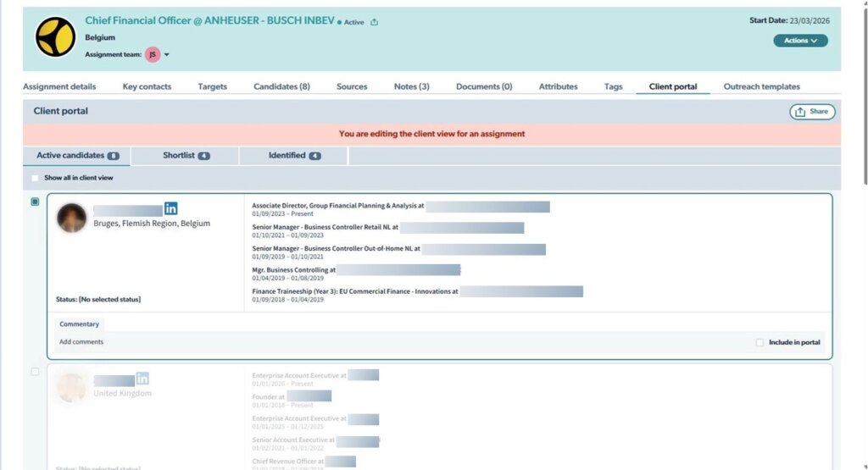The width and height of the screenshot is (868, 470).
Task: Tick the Include in portal checkbox
Action: (x=759, y=342)
